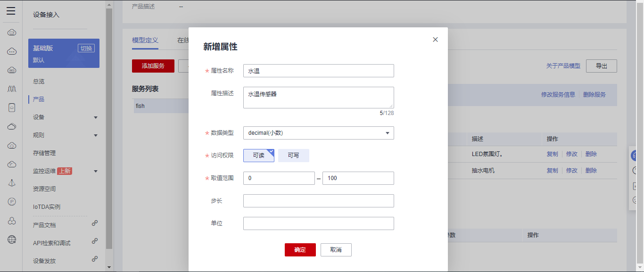Click 复制 in the 抽水电机 row

coord(552,171)
